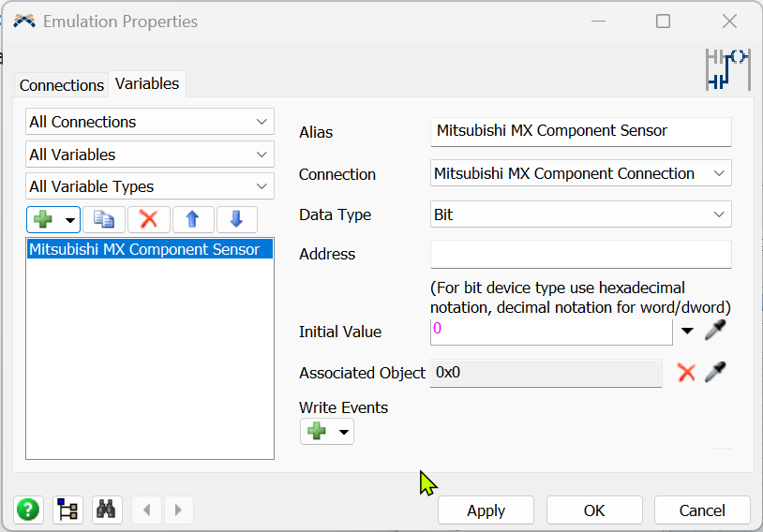Expand the All Connections filter dropdown
763x532 pixels.
[x=150, y=122]
